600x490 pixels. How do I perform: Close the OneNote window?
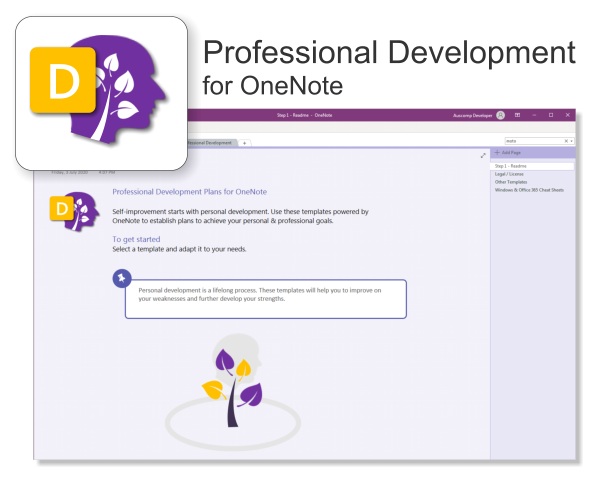pyautogui.click(x=568, y=115)
